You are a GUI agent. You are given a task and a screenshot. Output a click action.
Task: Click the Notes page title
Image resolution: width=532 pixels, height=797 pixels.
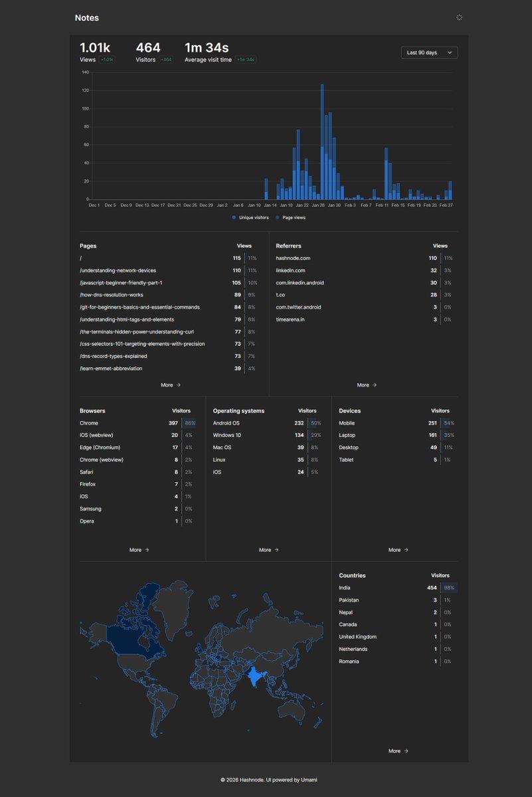[87, 18]
